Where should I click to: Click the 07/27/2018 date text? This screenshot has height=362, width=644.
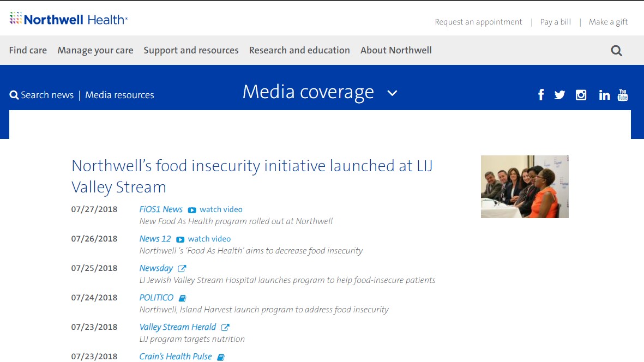point(94,209)
